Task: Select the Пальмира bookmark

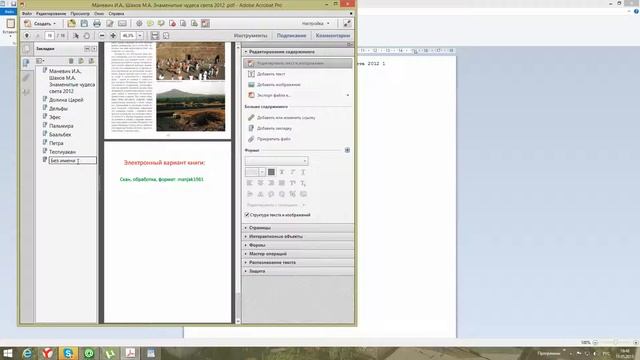Action: tap(61, 126)
